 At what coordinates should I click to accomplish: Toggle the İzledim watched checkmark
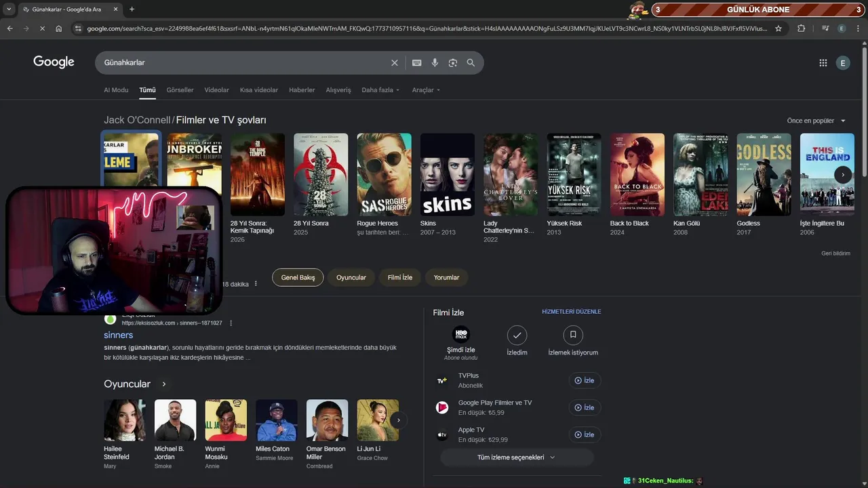tap(517, 335)
